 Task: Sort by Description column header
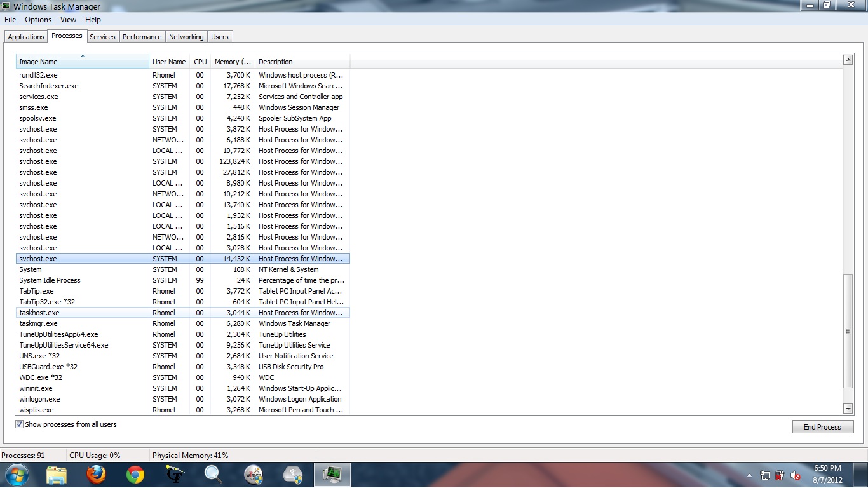(x=302, y=62)
